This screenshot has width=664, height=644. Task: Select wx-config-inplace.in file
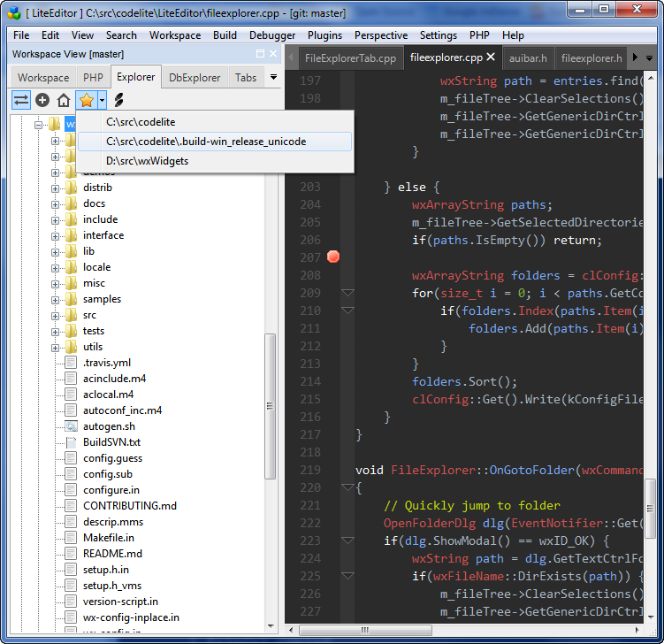pyautogui.click(x=131, y=617)
